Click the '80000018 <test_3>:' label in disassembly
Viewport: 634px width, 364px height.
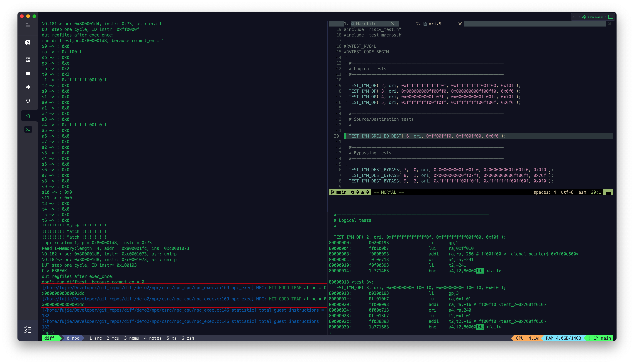pyautogui.click(x=351, y=282)
